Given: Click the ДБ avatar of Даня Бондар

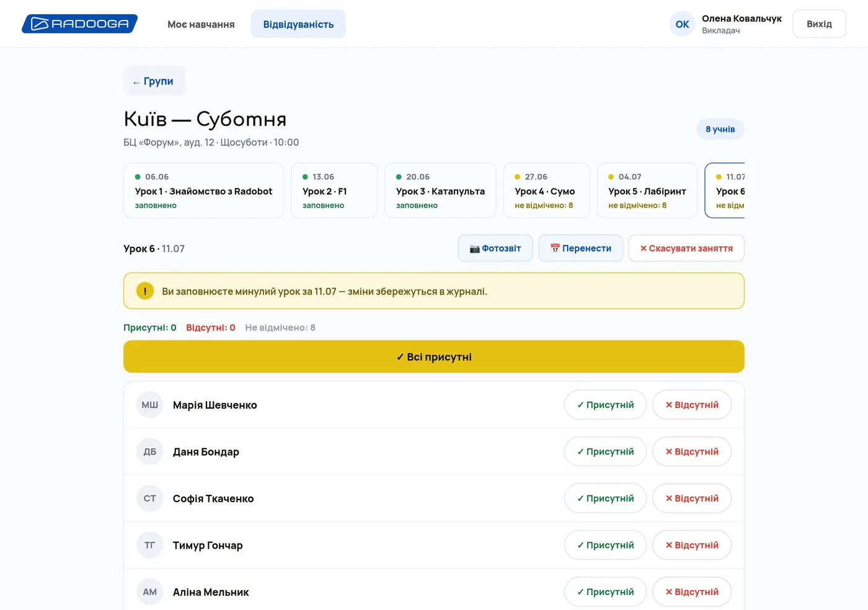Looking at the screenshot, I should (x=150, y=451).
